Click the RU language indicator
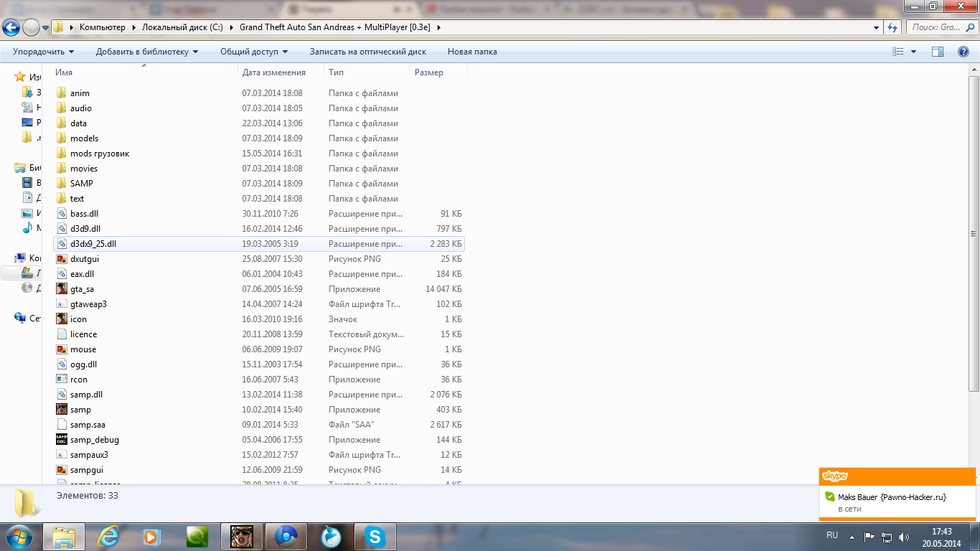Screen dimensions: 980x551 tap(832, 535)
